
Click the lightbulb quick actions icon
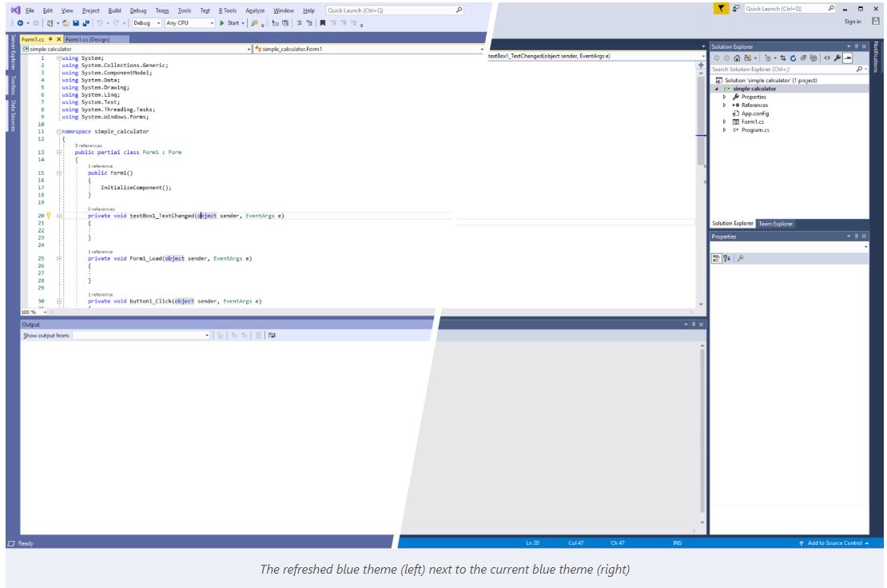tap(48, 215)
